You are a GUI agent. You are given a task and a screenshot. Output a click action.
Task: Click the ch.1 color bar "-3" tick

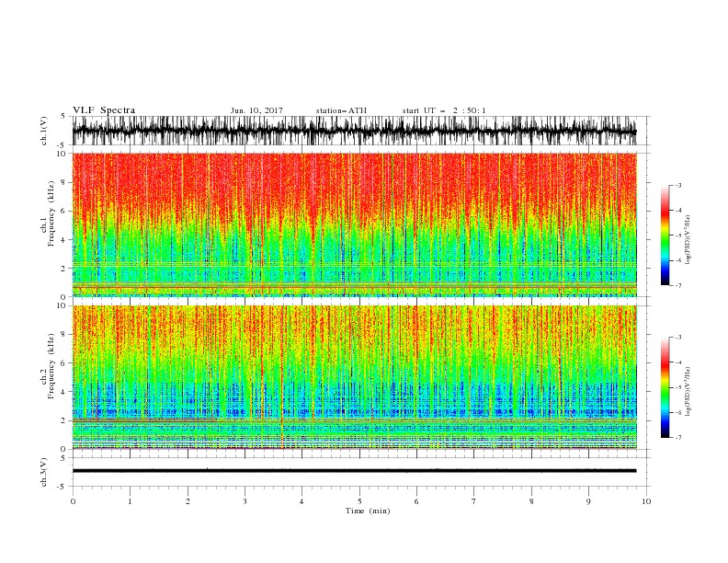[677, 185]
